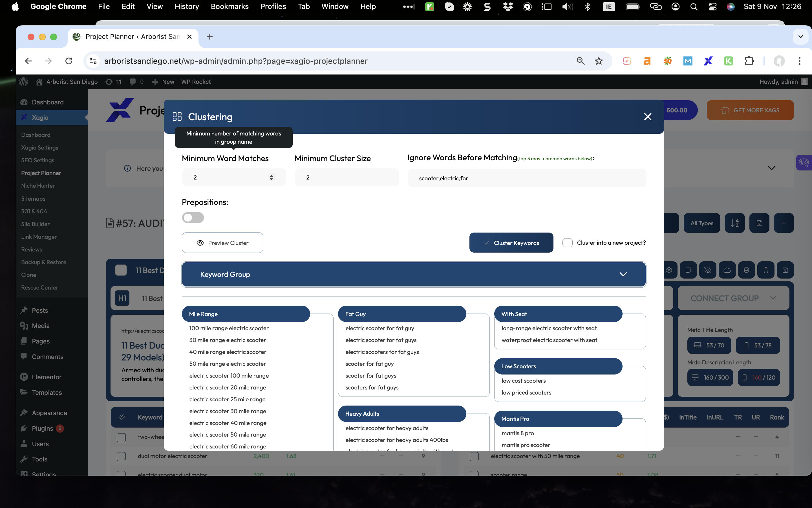Click the Preview Cluster button

tap(222, 243)
